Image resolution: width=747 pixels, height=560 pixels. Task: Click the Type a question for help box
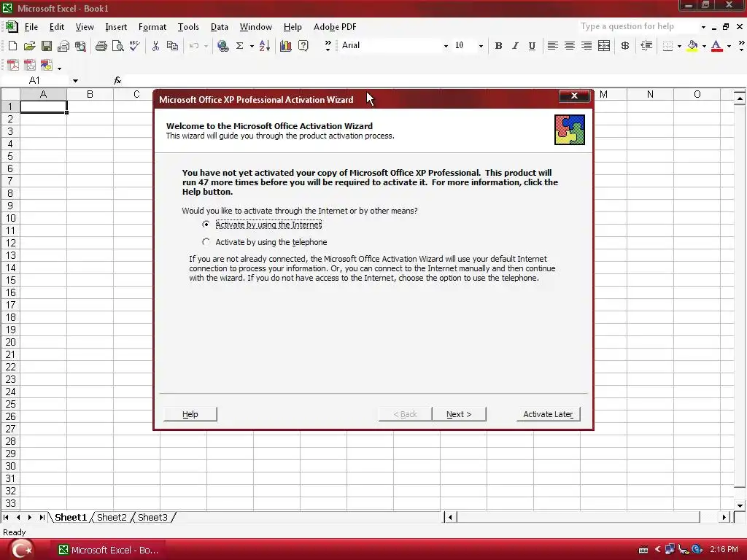click(638, 27)
